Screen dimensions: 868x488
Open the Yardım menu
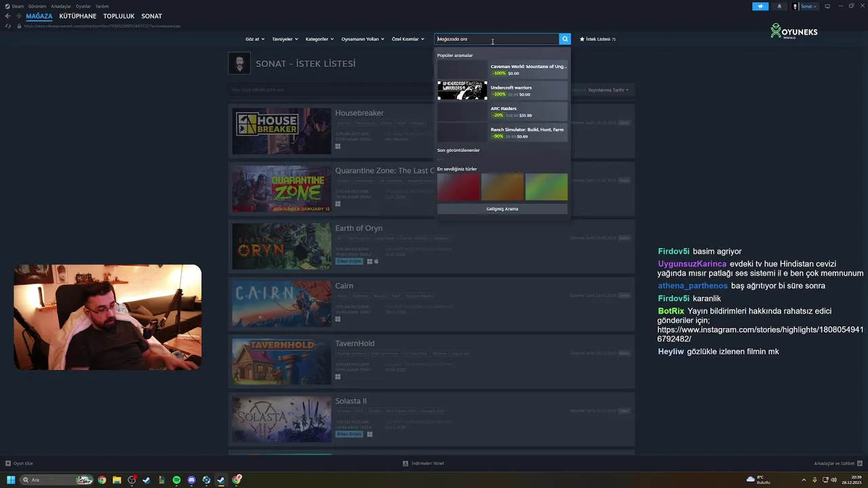click(102, 6)
